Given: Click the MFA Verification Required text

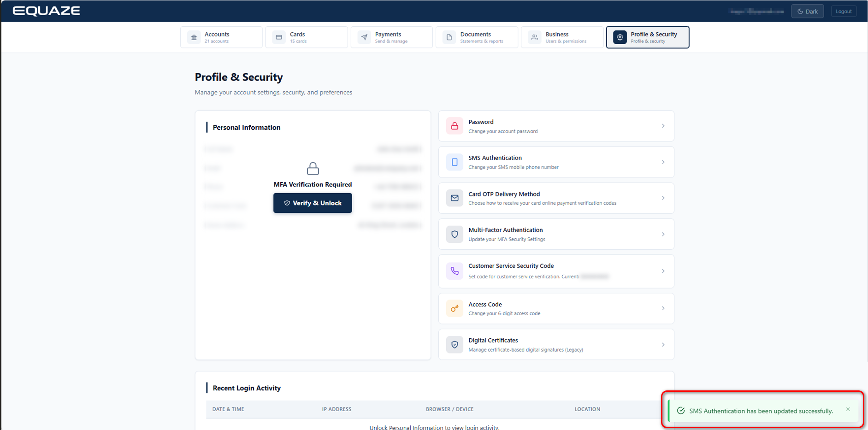Looking at the screenshot, I should (313, 184).
